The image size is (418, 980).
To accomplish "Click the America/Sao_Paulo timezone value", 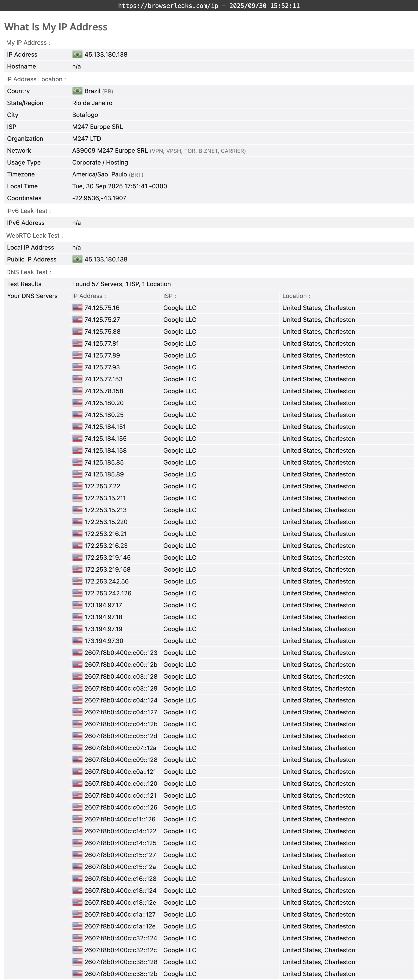I will (x=99, y=174).
